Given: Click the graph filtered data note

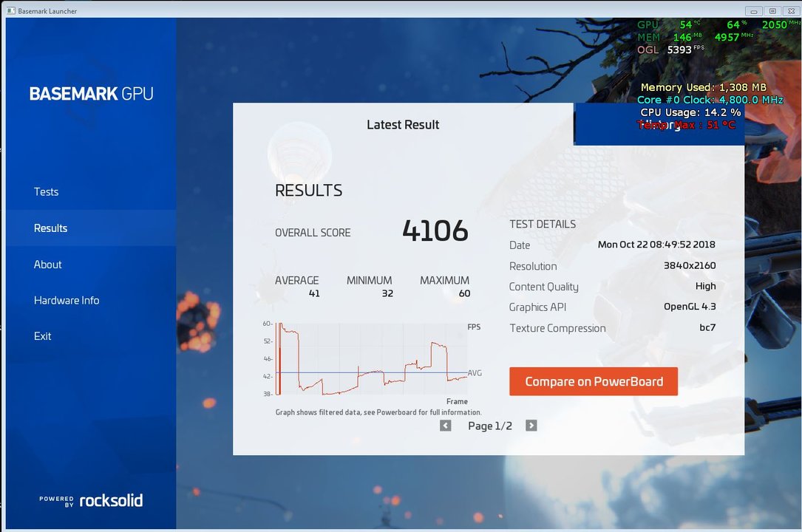Looking at the screenshot, I should (x=378, y=412).
